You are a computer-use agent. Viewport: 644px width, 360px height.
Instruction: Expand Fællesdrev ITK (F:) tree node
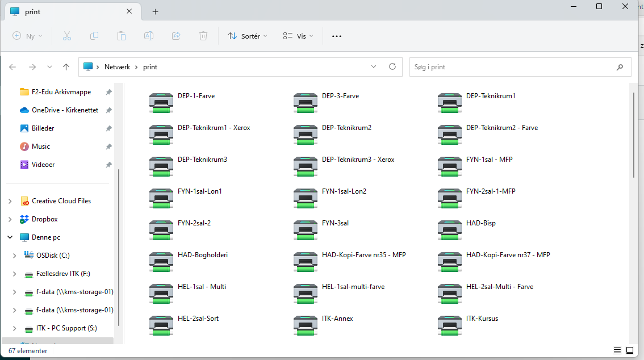tap(14, 274)
